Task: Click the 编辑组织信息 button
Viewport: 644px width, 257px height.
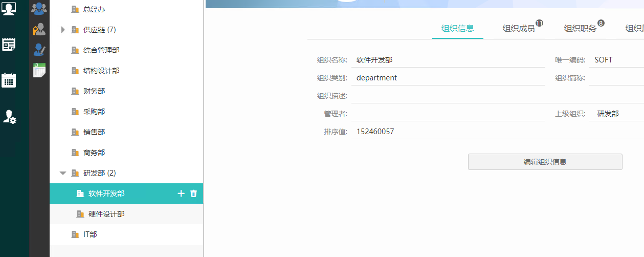Action: [x=545, y=162]
